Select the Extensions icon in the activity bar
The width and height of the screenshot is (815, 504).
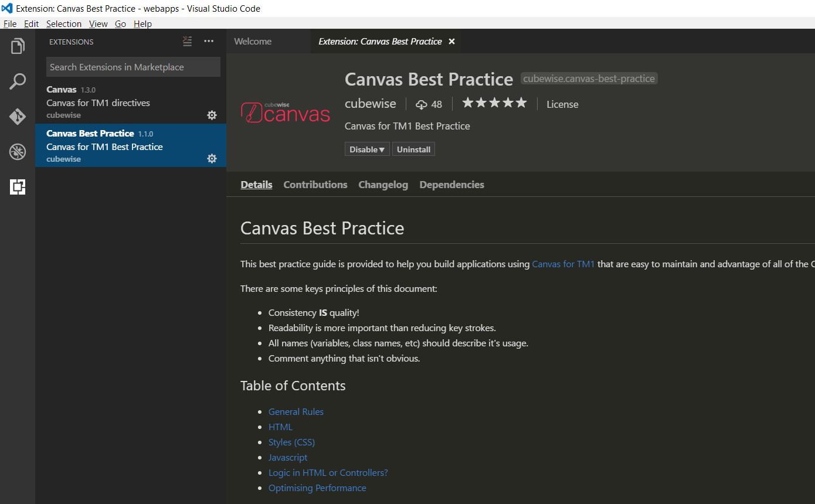click(17, 186)
